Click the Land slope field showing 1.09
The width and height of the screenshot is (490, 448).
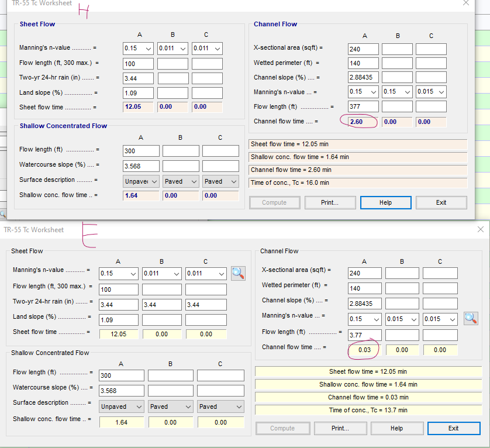tap(138, 92)
